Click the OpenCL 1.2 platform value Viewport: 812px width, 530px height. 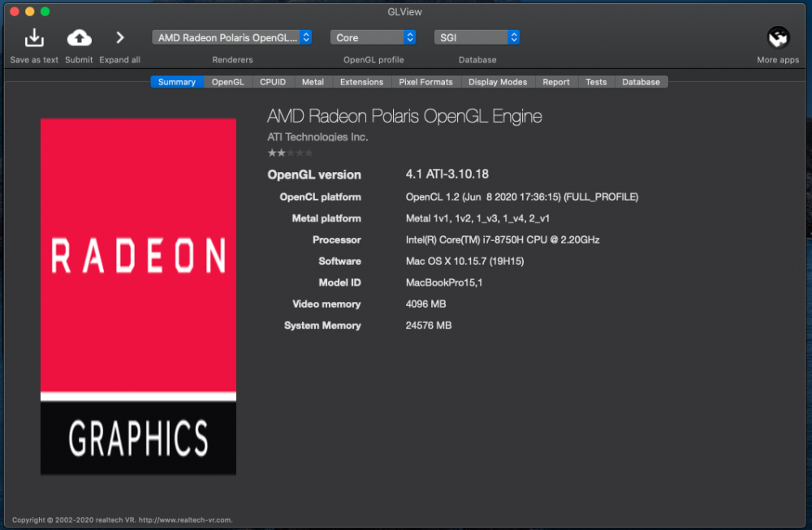(522, 196)
